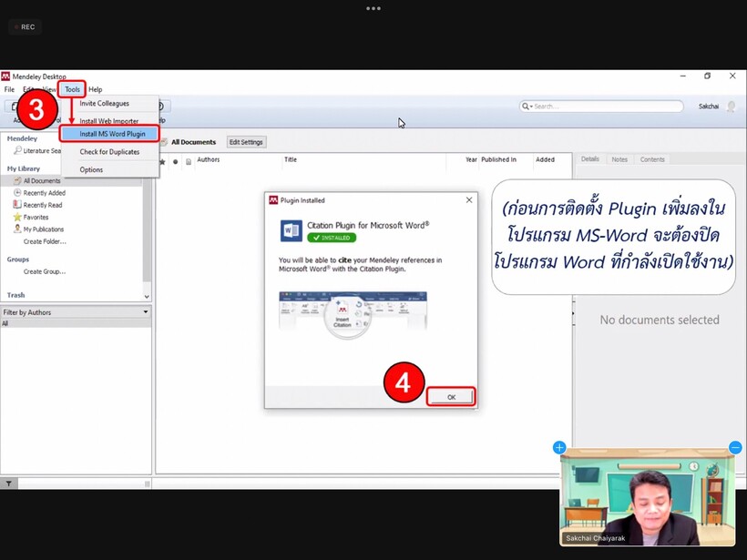The width and height of the screenshot is (747, 560).
Task: Select Install MS Word Plugin entry
Action: point(110,134)
